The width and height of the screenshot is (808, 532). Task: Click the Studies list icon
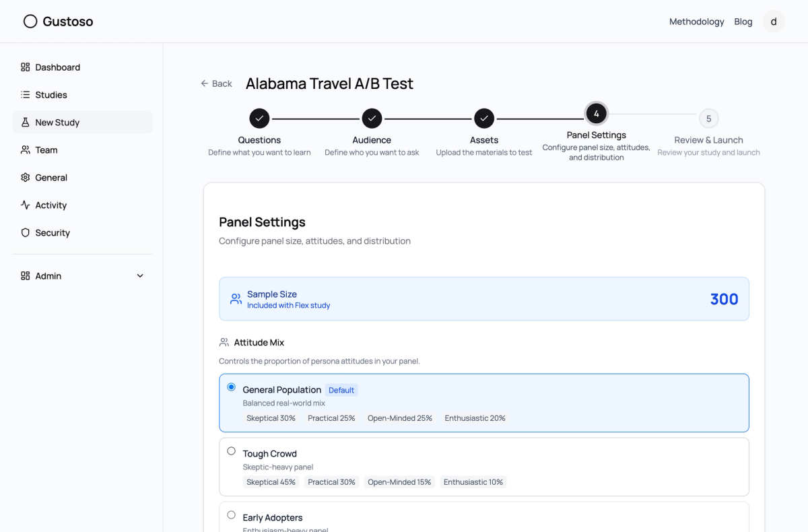[x=26, y=95]
